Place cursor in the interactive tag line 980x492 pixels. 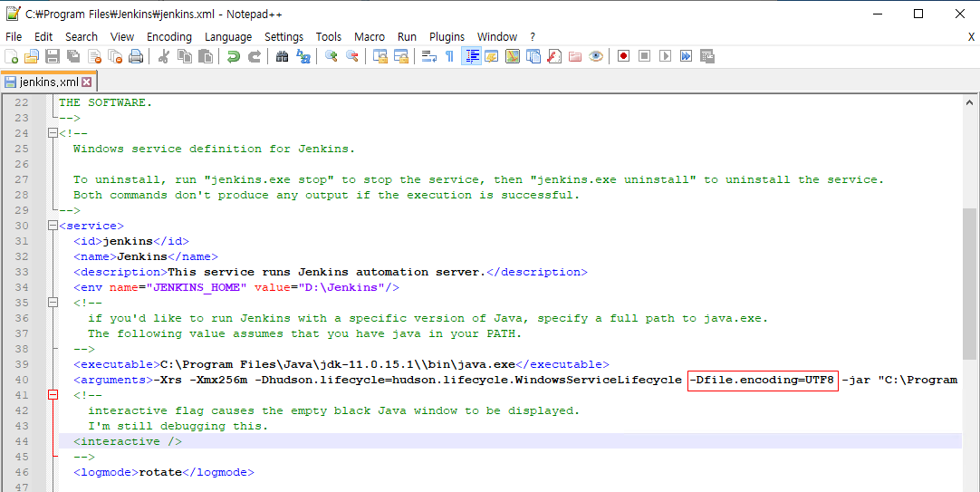click(128, 441)
